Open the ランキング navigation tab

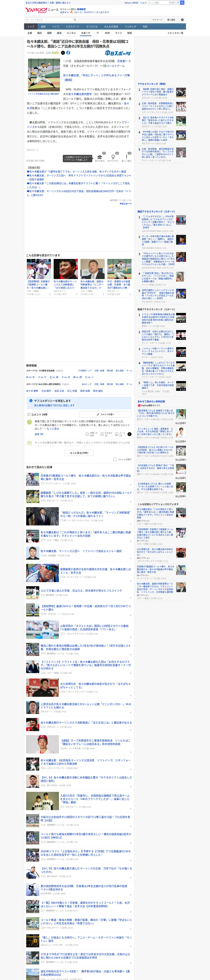click(x=130, y=27)
